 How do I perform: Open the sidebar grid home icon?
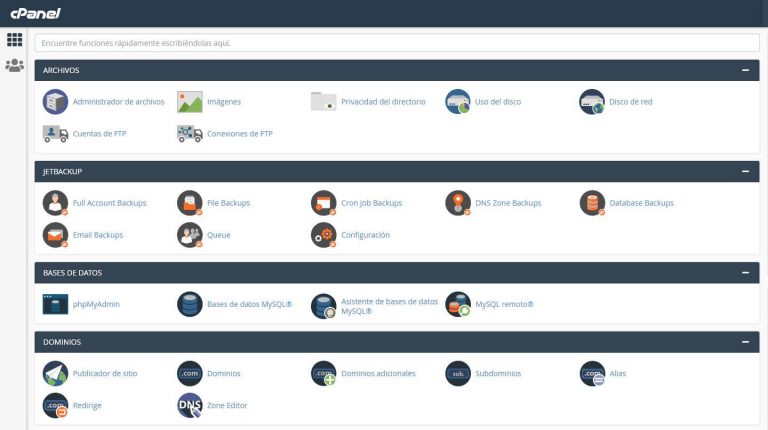(14, 40)
